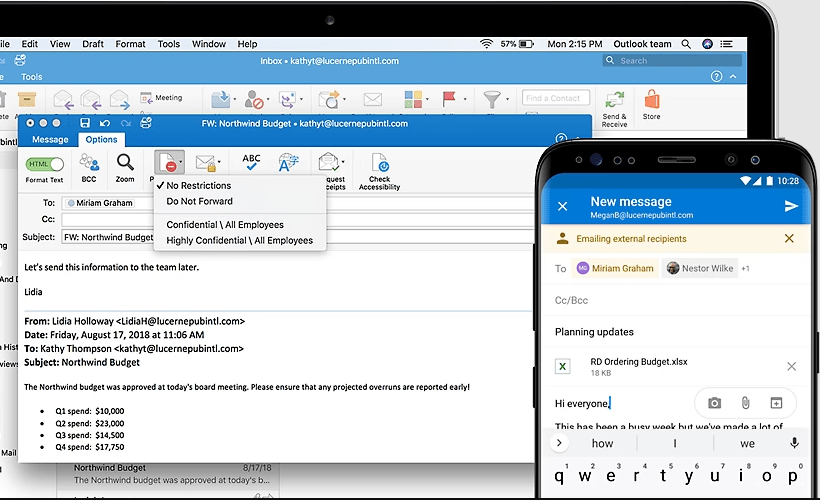Select Confidential \ All Employees
Screen dimensions: 820x500
[225, 225]
